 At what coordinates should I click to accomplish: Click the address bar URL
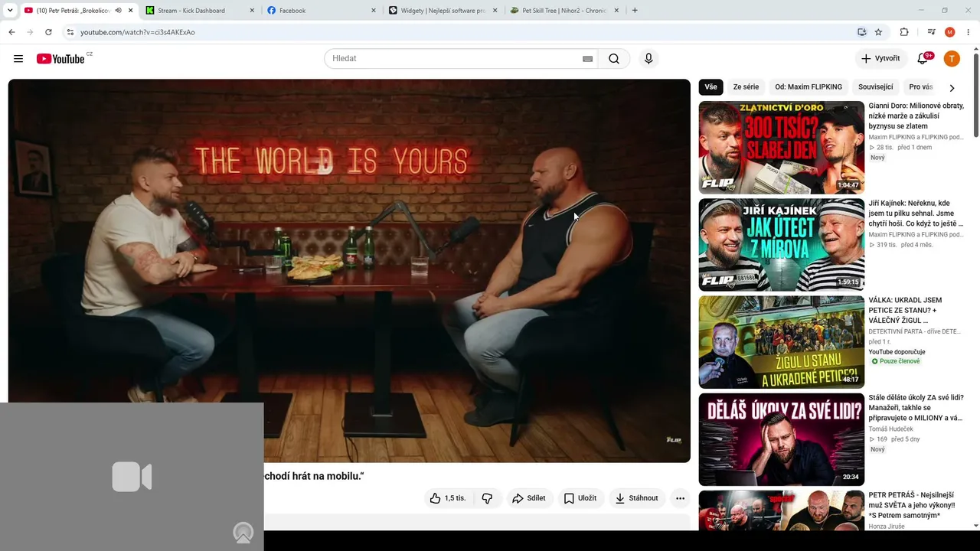[x=138, y=32]
